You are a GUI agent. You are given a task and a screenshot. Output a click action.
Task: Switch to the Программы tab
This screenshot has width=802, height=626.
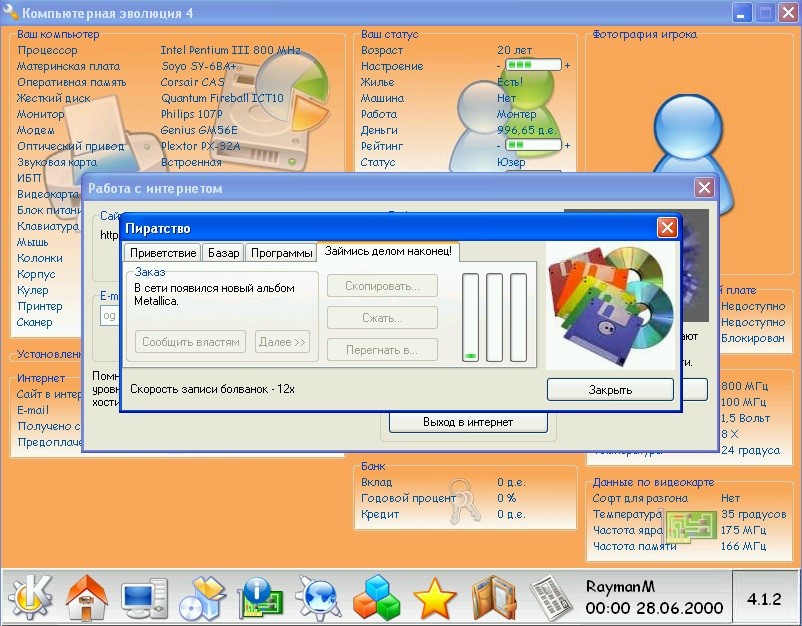(x=281, y=253)
